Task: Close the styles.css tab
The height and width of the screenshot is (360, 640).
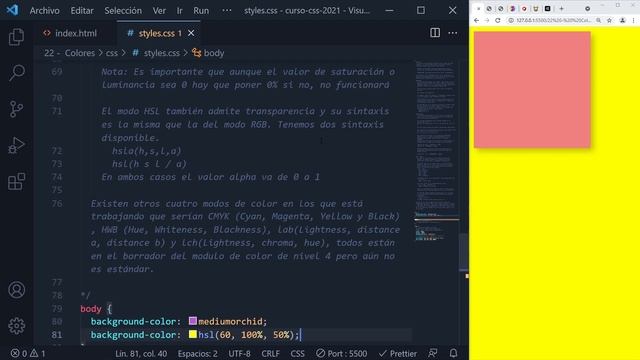Action: 191,33
